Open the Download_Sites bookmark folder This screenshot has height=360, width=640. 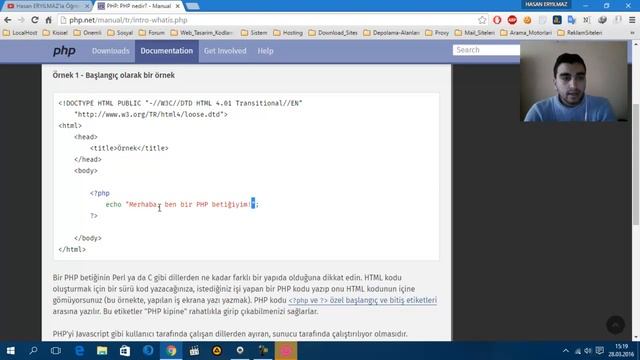[x=333, y=33]
